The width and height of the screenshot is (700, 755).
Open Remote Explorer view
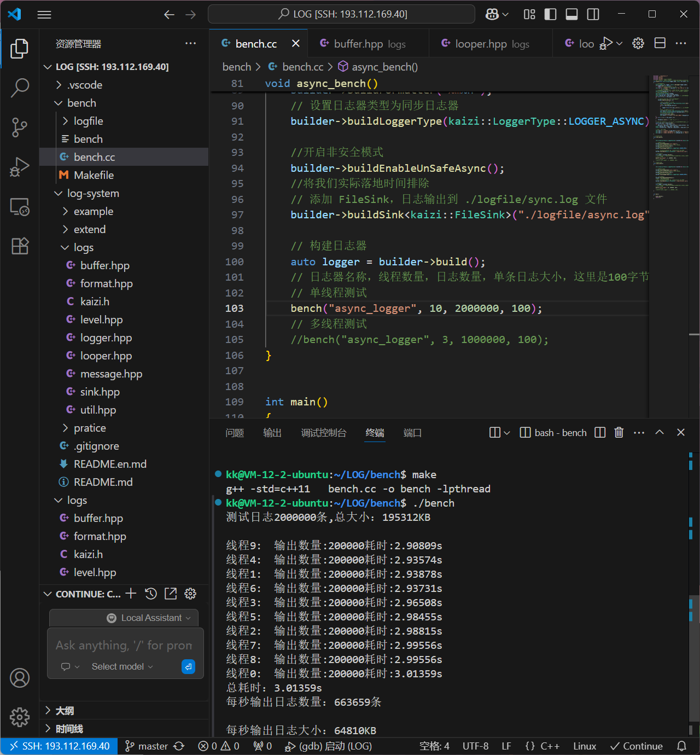tap(20, 207)
